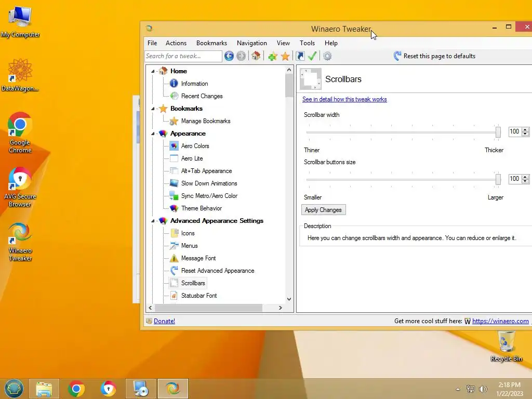This screenshot has height=399, width=532.
Task: Click the Recent Changes tree icon
Action: point(174,96)
